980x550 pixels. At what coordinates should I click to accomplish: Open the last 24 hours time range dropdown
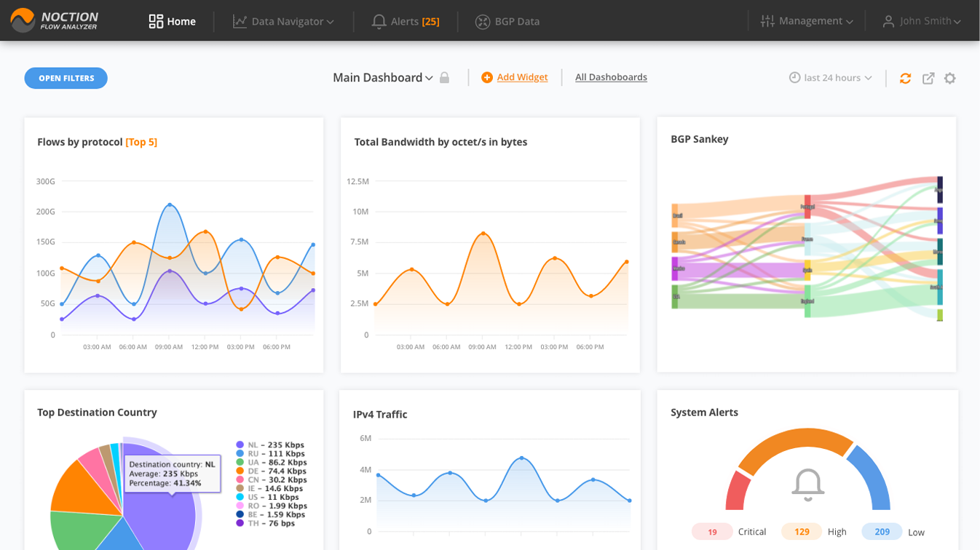[x=831, y=77]
